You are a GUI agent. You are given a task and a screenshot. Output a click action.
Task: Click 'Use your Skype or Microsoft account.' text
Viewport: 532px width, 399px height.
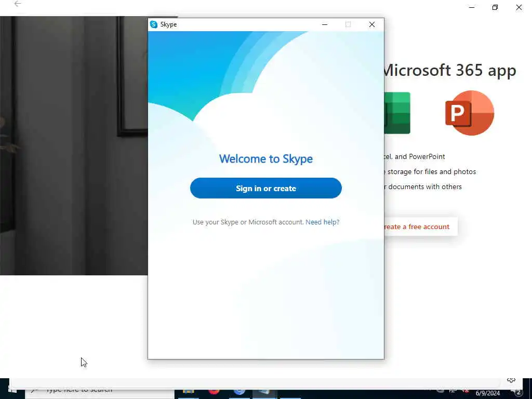[x=248, y=222]
